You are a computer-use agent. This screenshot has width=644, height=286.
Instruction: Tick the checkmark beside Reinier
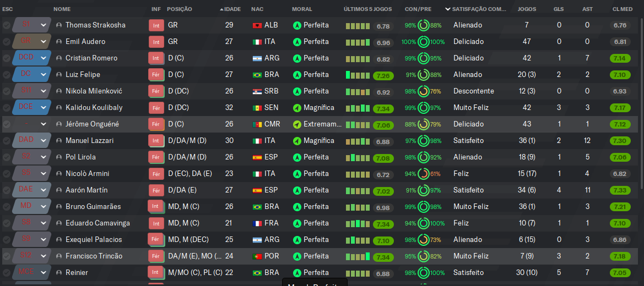pos(6,273)
